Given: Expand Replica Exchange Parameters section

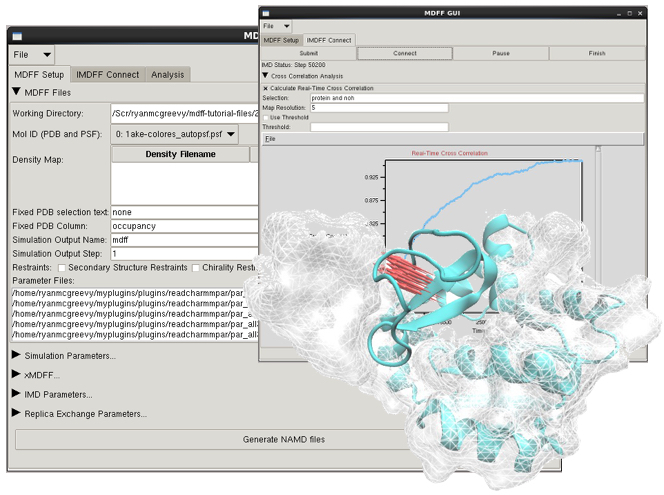Looking at the screenshot, I should pos(16,413).
